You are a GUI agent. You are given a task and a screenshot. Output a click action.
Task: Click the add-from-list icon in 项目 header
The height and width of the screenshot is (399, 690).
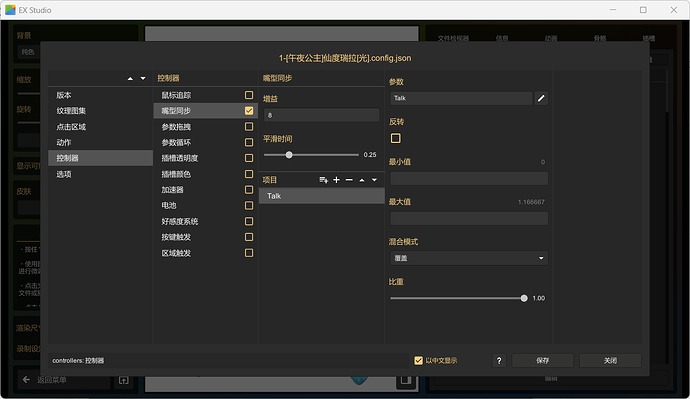323,180
